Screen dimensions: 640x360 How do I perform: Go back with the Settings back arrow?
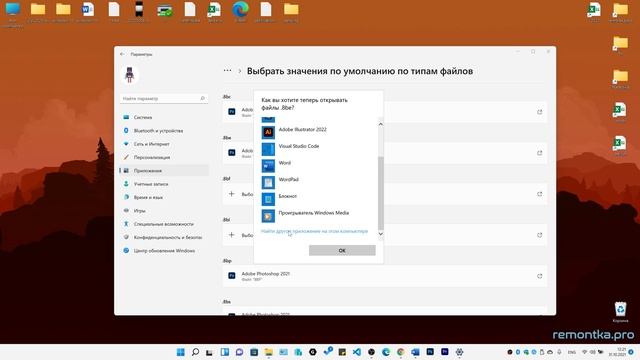pyautogui.click(x=122, y=54)
